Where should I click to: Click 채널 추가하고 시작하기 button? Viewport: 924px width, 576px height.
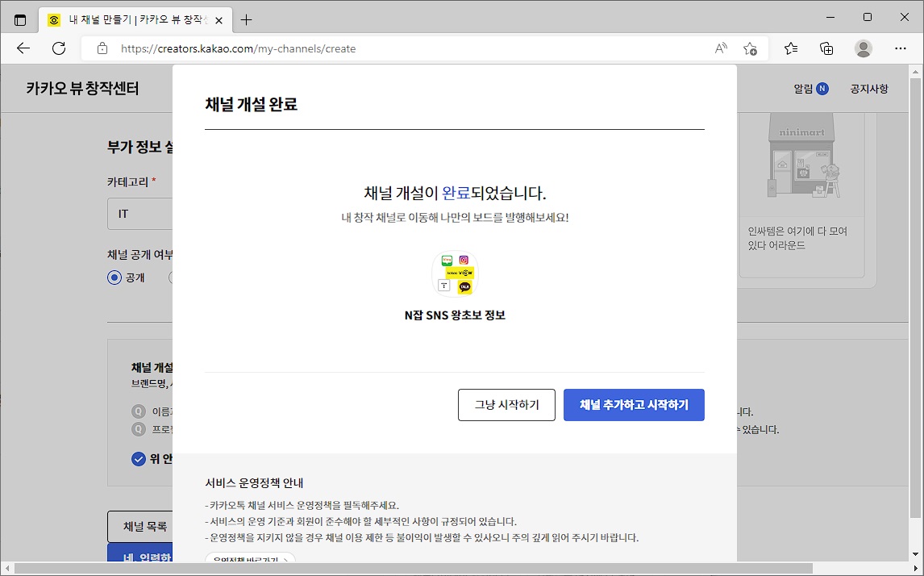tap(634, 404)
